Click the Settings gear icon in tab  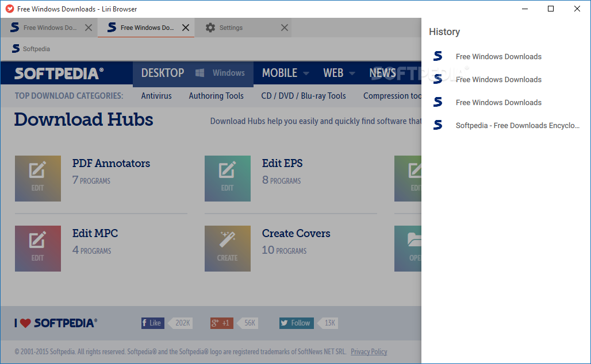coord(210,28)
